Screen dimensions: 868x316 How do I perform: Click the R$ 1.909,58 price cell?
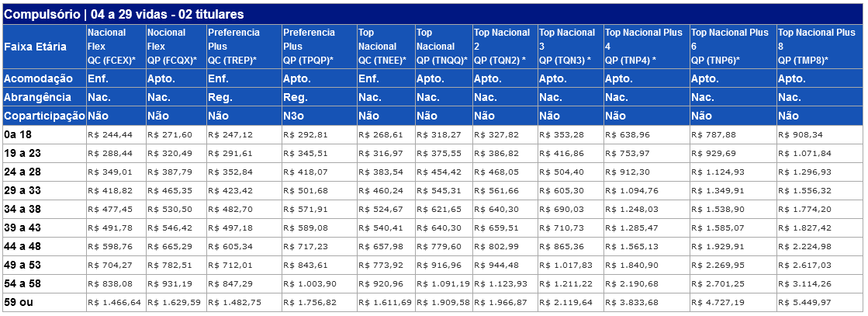coord(443,303)
